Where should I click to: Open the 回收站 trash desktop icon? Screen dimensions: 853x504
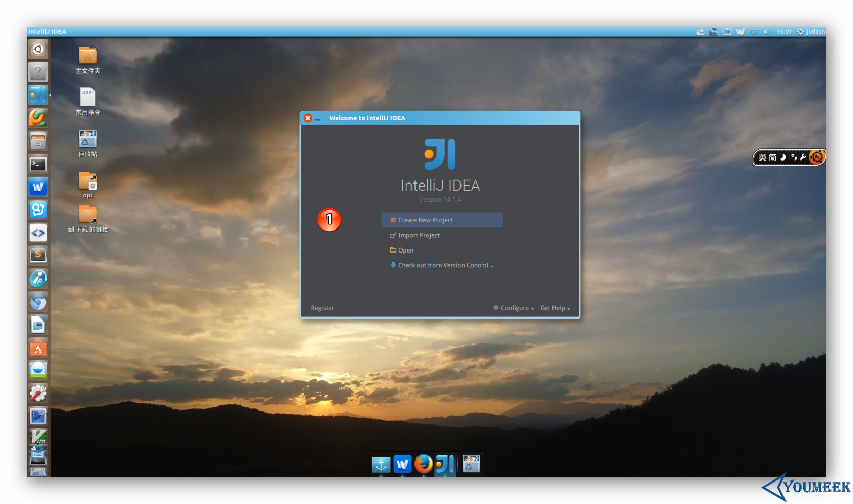click(87, 140)
